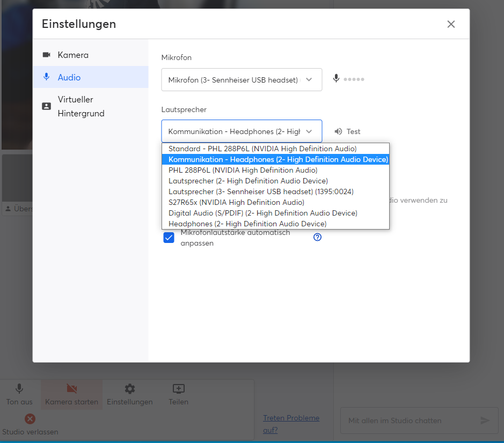Open the Virtueller Hintergrund tab
Viewport: 504px width, 443px height.
[x=81, y=106]
